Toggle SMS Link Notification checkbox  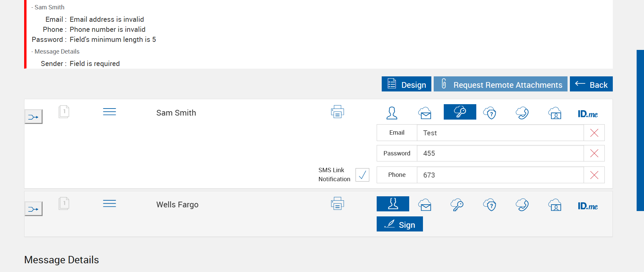(362, 175)
